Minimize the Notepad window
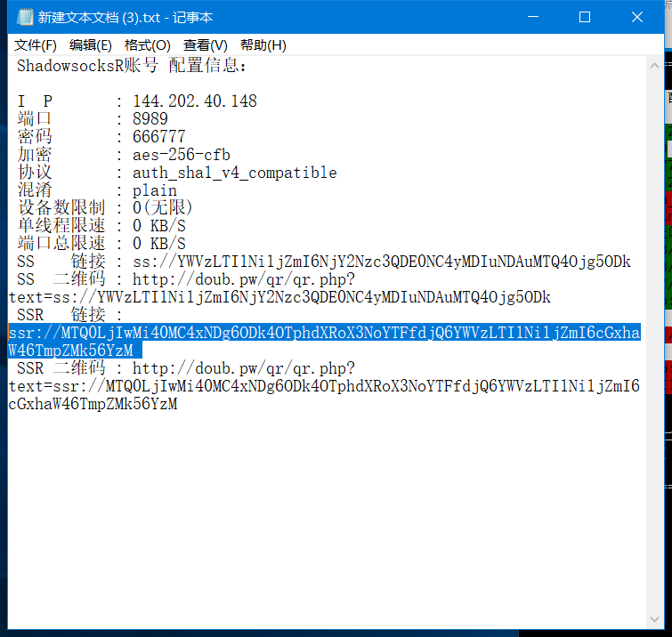 pyautogui.click(x=533, y=17)
